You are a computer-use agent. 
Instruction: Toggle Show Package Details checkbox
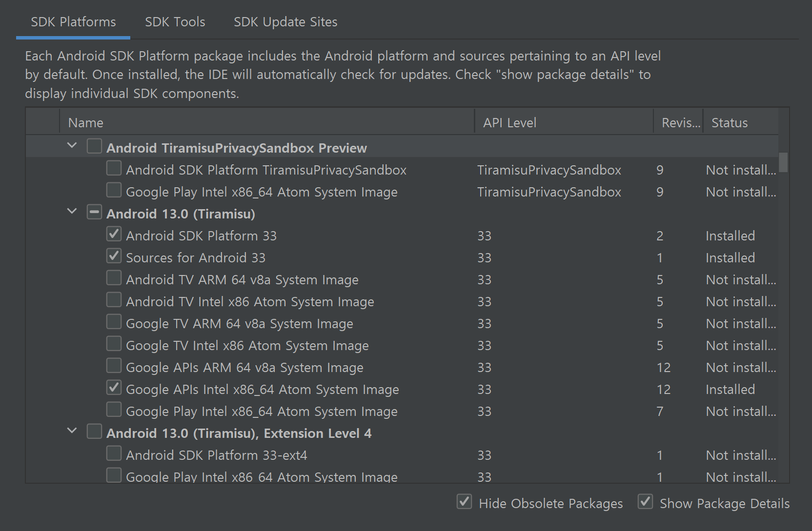click(645, 502)
